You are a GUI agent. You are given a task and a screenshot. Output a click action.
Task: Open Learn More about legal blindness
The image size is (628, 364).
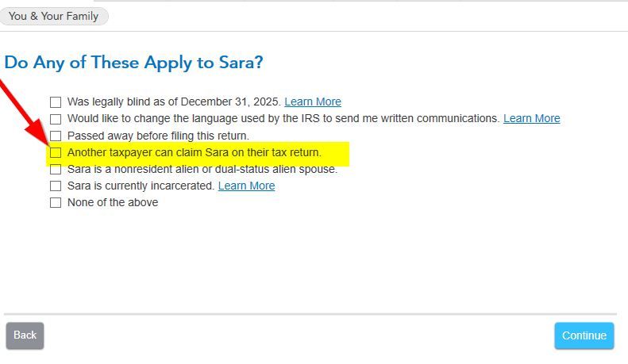coord(313,102)
